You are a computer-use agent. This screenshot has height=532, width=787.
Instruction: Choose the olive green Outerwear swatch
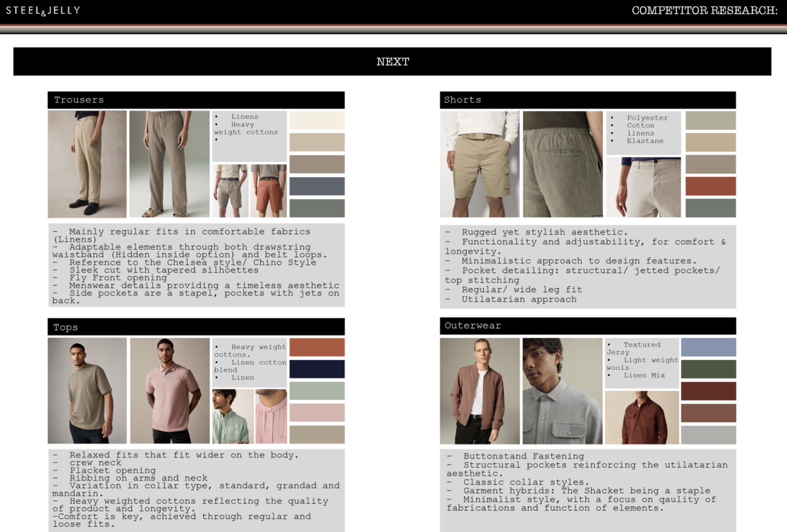coord(708,369)
